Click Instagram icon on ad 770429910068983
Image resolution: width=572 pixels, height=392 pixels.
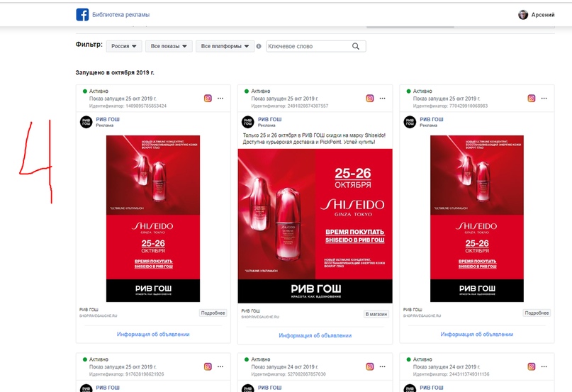click(x=532, y=99)
